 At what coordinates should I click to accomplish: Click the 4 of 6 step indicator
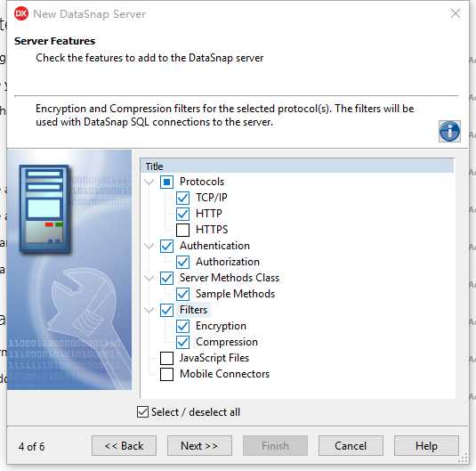pyautogui.click(x=31, y=447)
